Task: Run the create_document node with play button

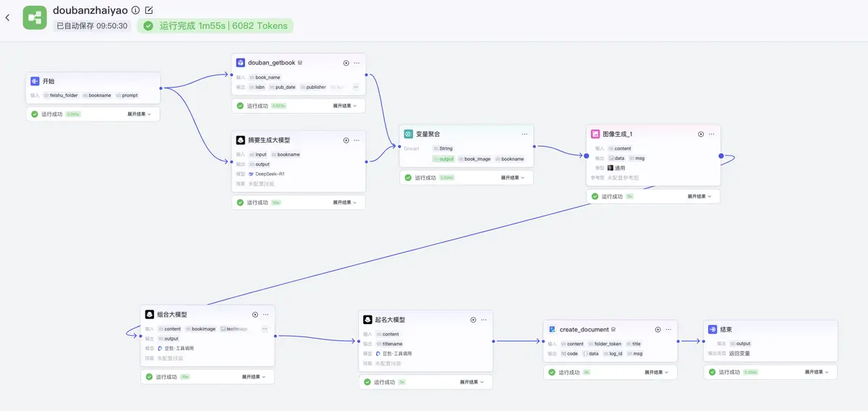Action: pos(658,329)
